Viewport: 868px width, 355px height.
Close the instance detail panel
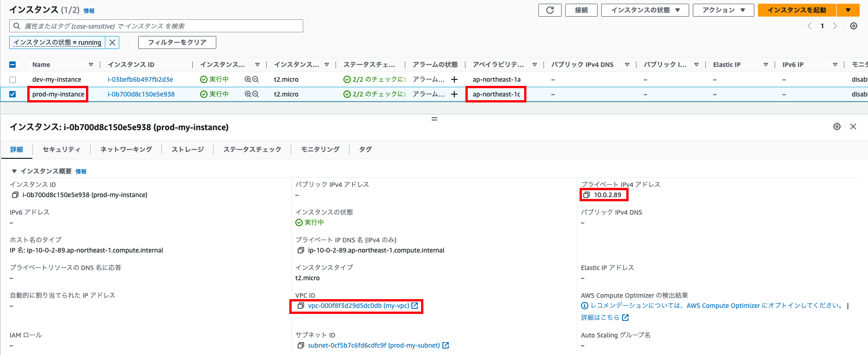(853, 126)
